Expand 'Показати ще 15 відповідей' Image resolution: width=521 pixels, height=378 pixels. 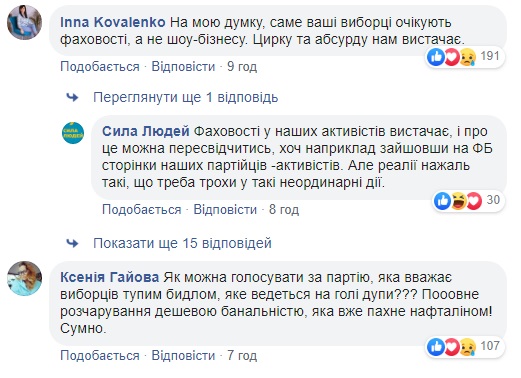[182, 243]
